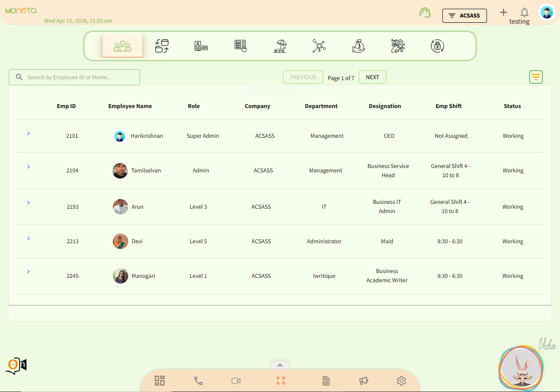This screenshot has width=560, height=392.
Task: Click the orange table filter icon
Action: [x=536, y=77]
